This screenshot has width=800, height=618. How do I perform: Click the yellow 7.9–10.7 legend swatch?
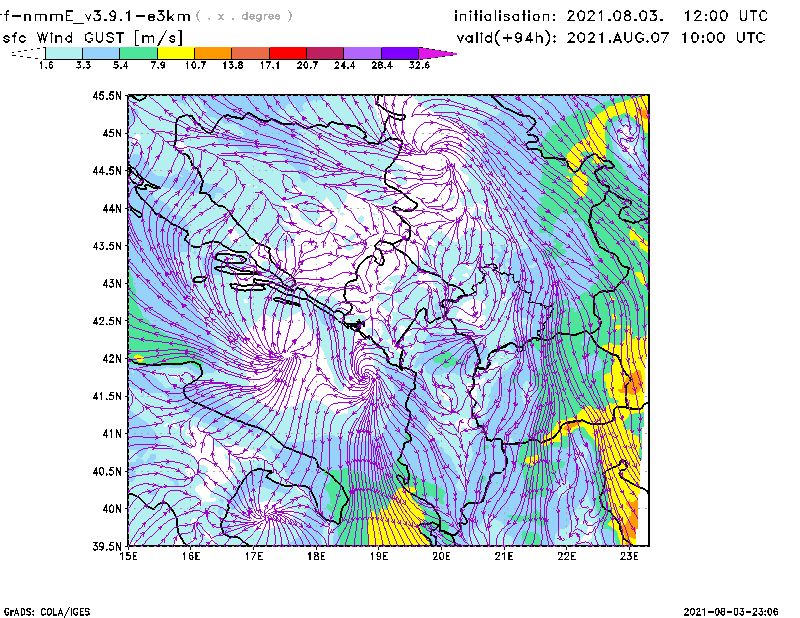pyautogui.click(x=176, y=53)
